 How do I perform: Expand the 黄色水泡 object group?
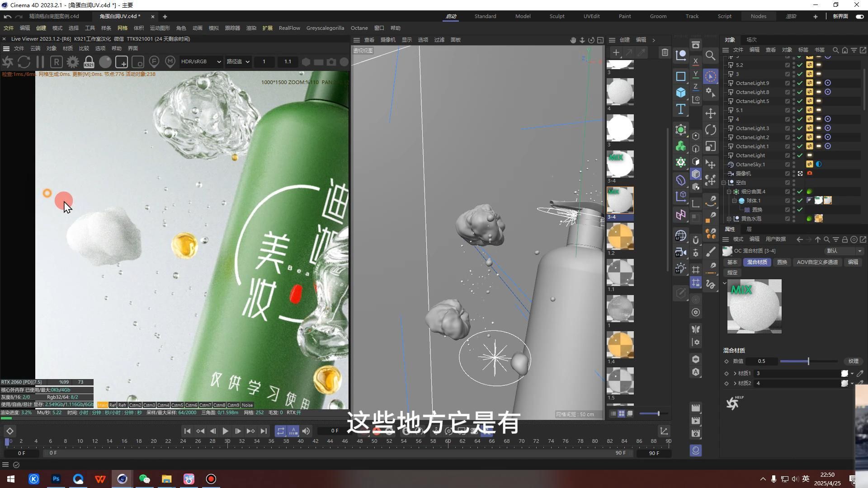pos(729,219)
